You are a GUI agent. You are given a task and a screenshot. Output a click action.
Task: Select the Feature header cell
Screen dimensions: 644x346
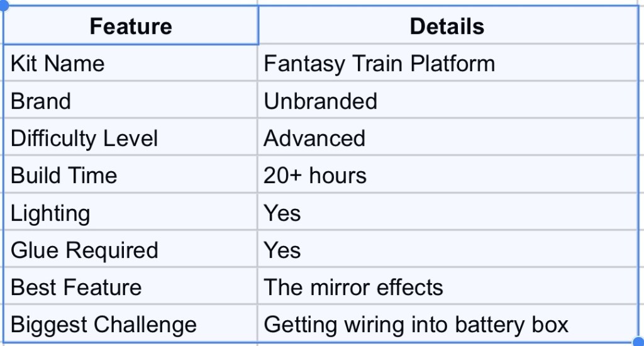(x=130, y=26)
